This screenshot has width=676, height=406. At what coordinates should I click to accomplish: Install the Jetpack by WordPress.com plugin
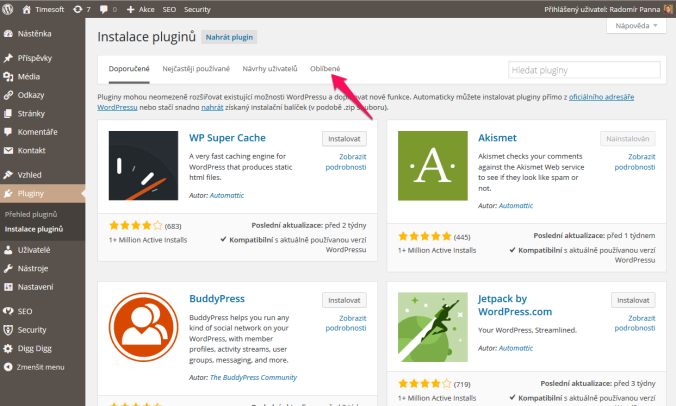click(633, 300)
